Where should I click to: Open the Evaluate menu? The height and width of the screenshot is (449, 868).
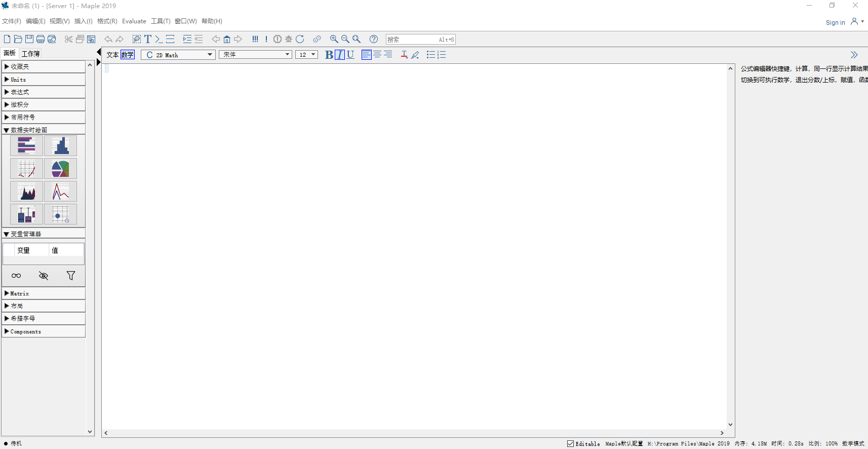pyautogui.click(x=134, y=21)
